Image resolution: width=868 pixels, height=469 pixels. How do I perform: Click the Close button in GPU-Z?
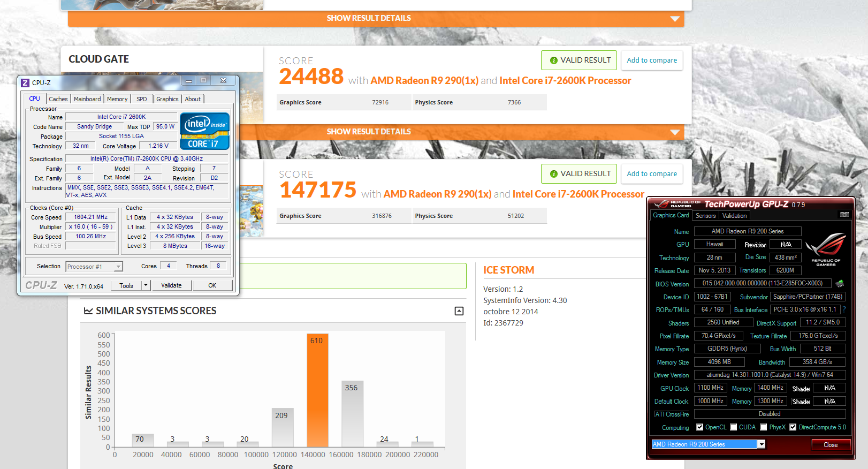pos(831,445)
